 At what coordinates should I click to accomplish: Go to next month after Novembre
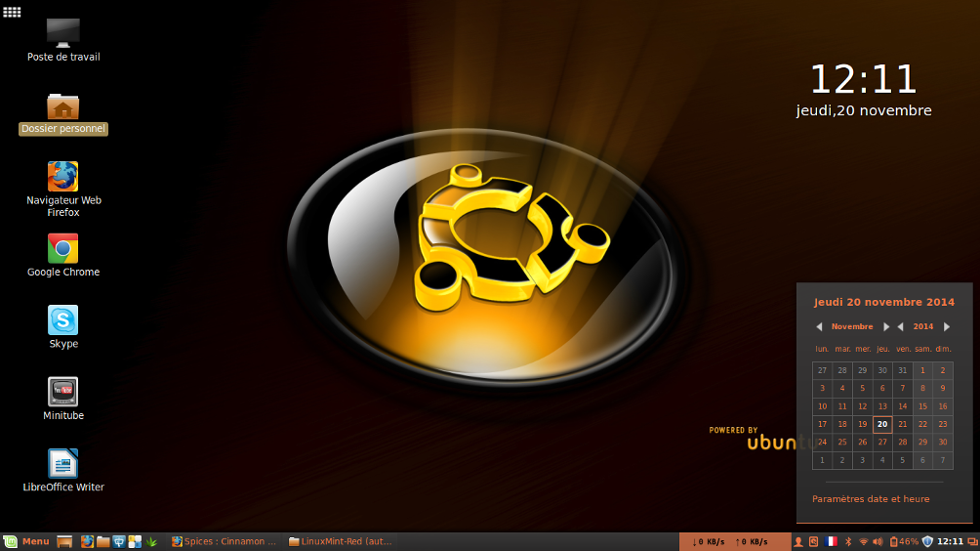click(885, 326)
